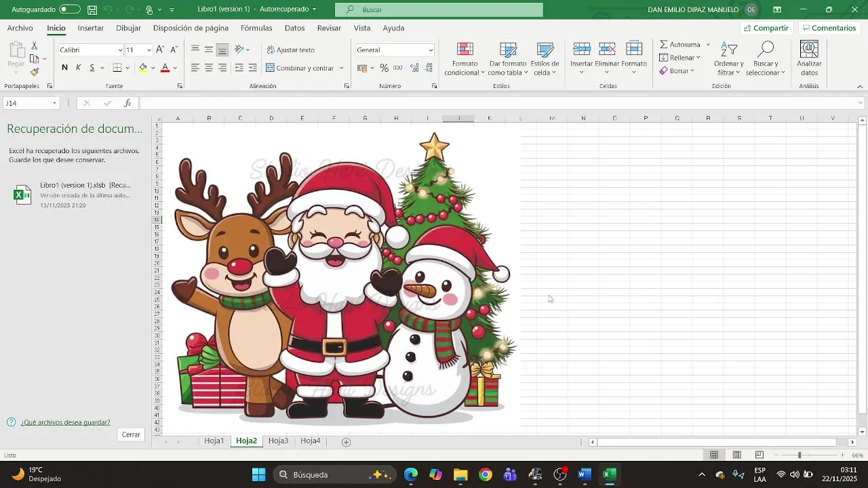868x488 pixels.
Task: Click the Save icon in title bar
Action: point(92,9)
